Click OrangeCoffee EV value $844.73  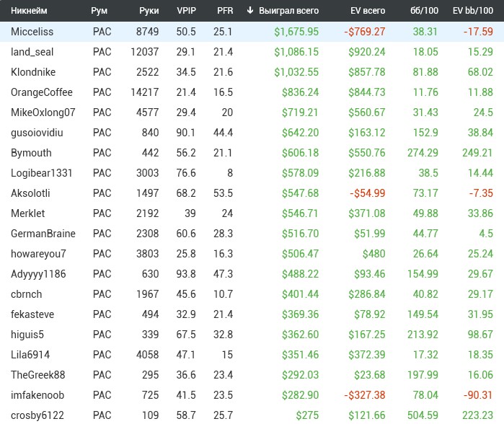coord(367,92)
